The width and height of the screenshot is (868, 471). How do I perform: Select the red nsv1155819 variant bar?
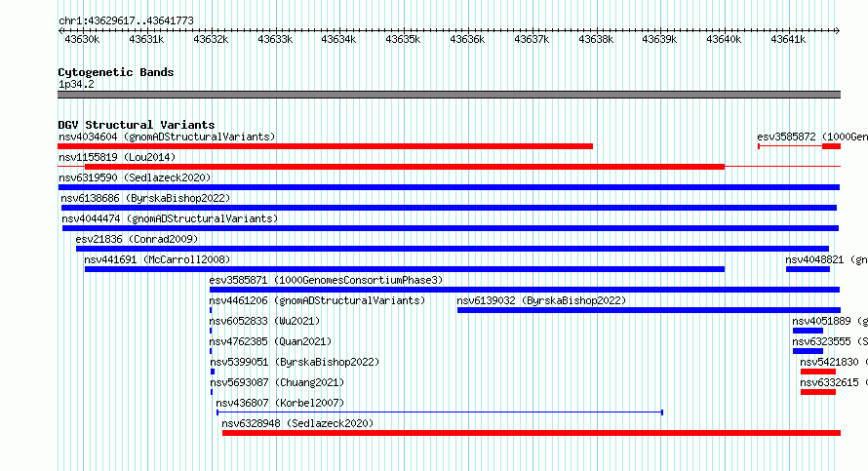405,167
